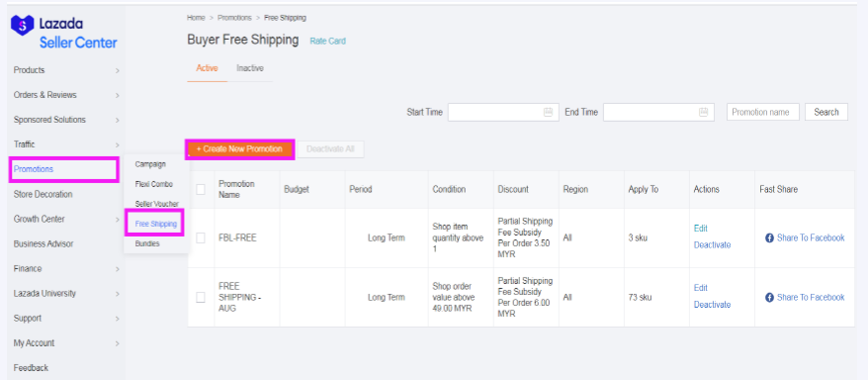Tick the select-all checkbox in table header
Screen dimensions: 868x380
point(201,189)
